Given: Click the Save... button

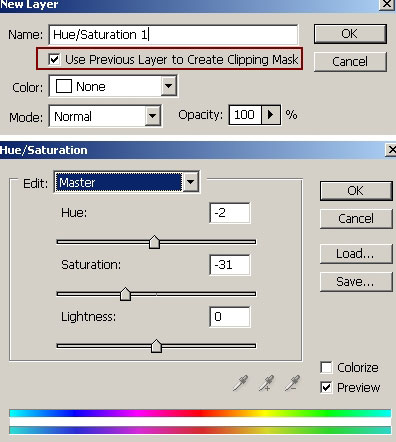Looking at the screenshot, I should click(356, 282).
